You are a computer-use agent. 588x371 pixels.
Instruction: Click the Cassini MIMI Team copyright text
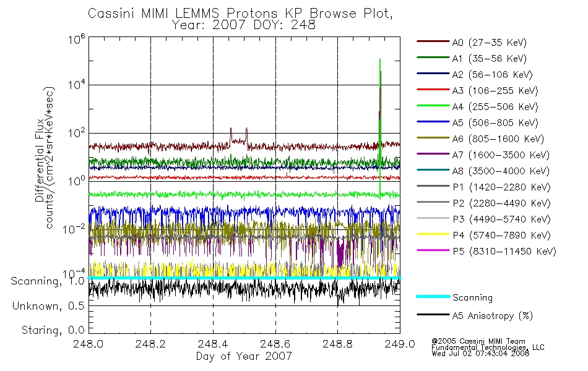[x=478, y=341]
